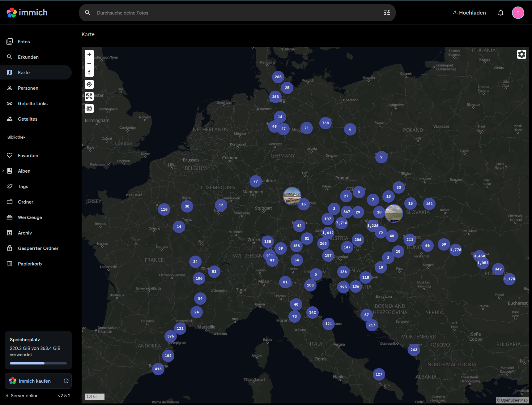The width and height of the screenshot is (532, 405).
Task: Open search filter options icon
Action: point(387,13)
